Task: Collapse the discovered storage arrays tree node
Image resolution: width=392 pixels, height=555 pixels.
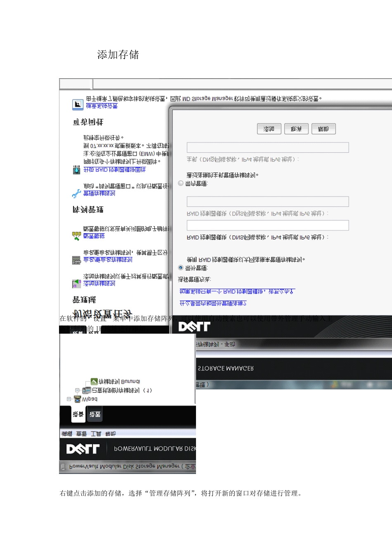Action: pyautogui.click(x=78, y=390)
